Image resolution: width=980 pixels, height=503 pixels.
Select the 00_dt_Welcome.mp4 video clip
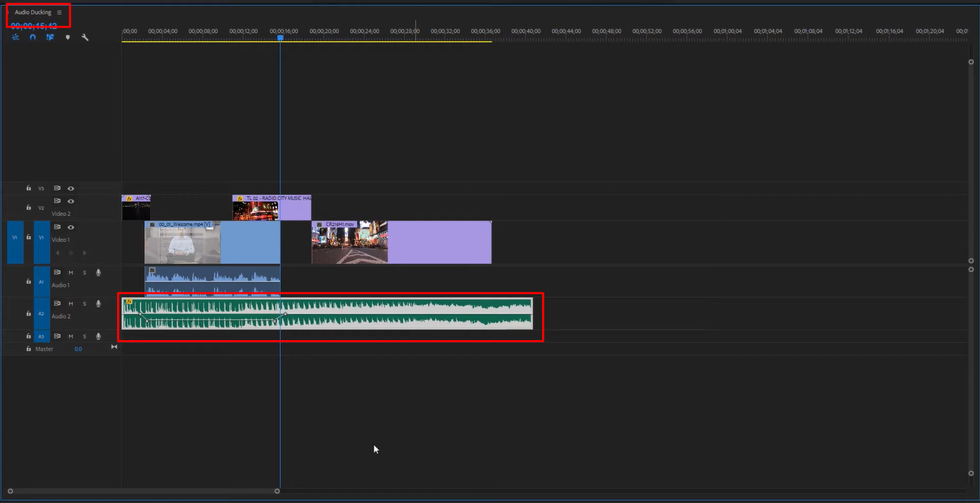[x=212, y=242]
